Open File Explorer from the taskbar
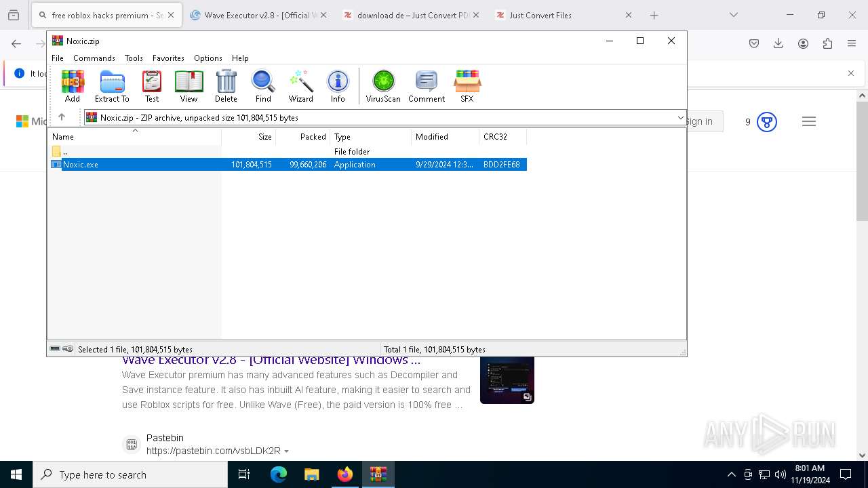This screenshot has width=868, height=488. pyautogui.click(x=311, y=474)
